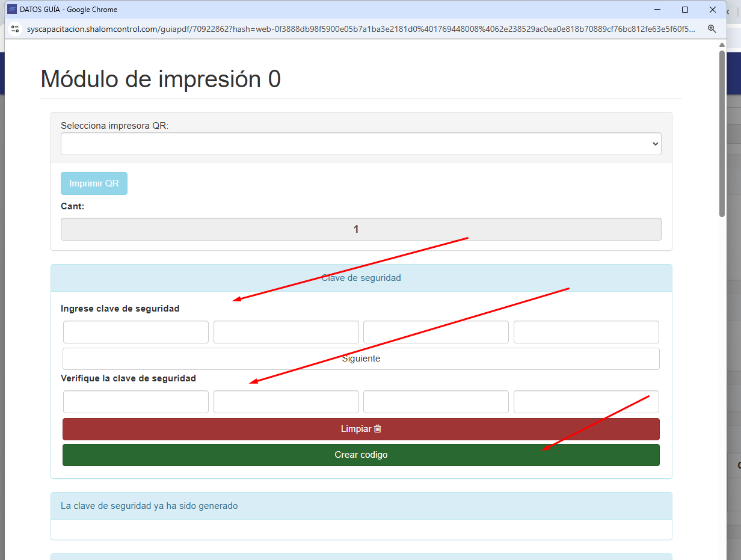Image resolution: width=741 pixels, height=560 pixels.
Task: Click the scroll-up arrow of the page scrollbar
Action: point(722,45)
